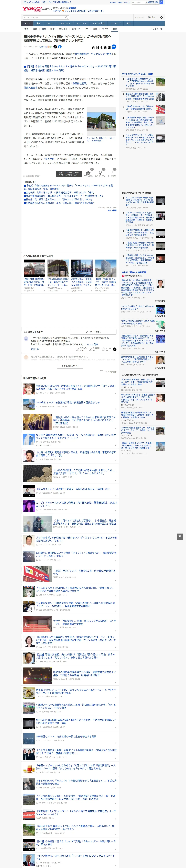
Task: Click the コメントを書く button
Action: tap(93, 332)
